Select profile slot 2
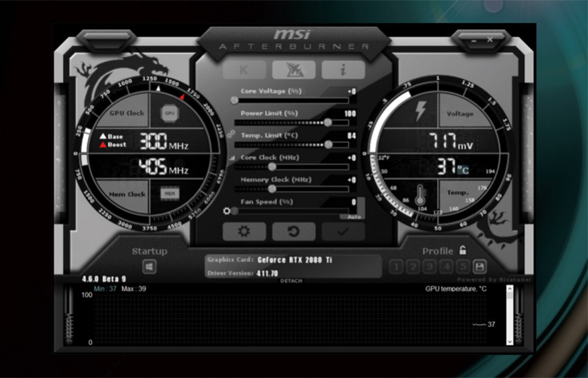588x378 pixels. (x=413, y=267)
